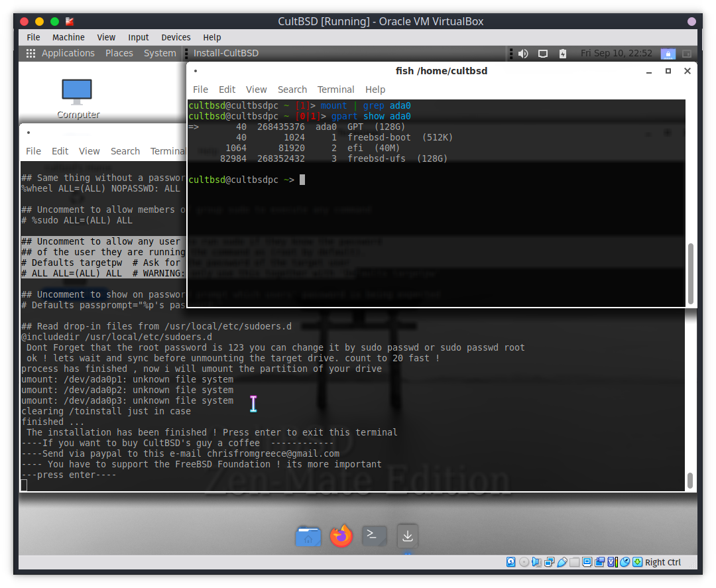Image resolution: width=716 pixels, height=588 pixels.
Task: Click the network display icon in panel
Action: (x=543, y=54)
